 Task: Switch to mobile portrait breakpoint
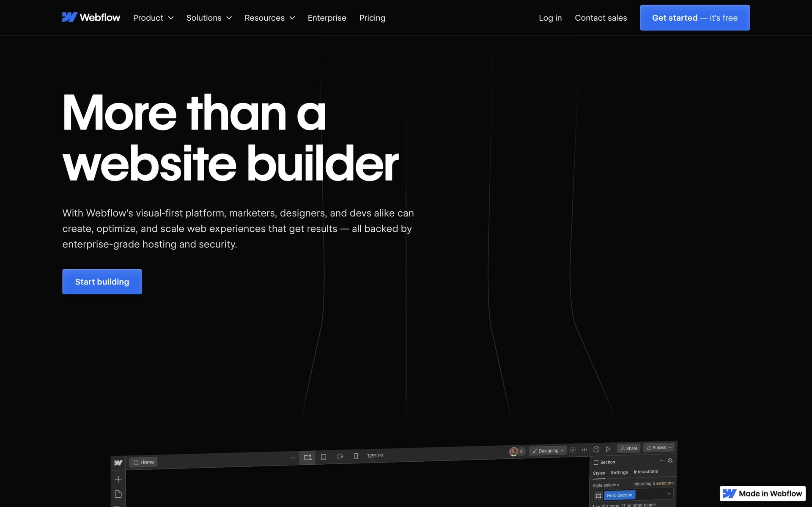tap(356, 456)
